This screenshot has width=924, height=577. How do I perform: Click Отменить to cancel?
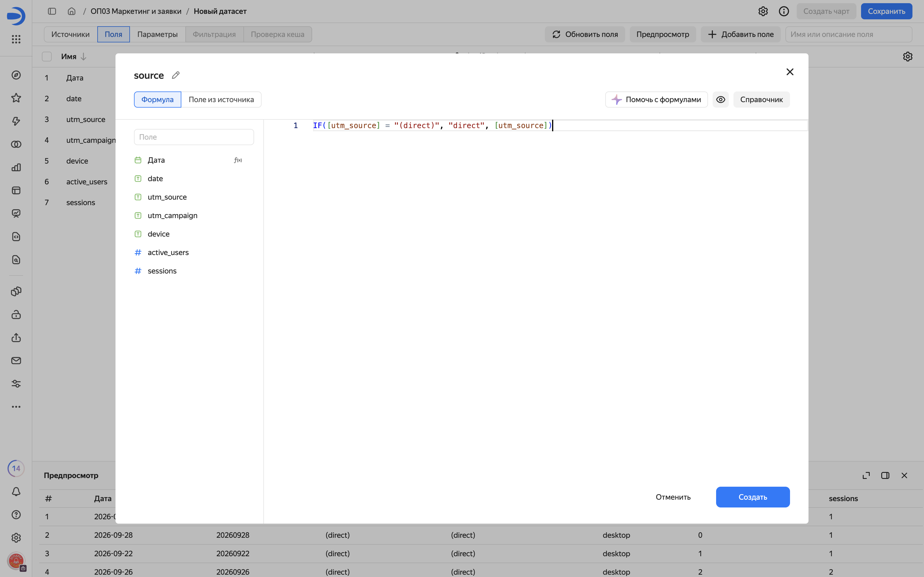[x=673, y=497]
